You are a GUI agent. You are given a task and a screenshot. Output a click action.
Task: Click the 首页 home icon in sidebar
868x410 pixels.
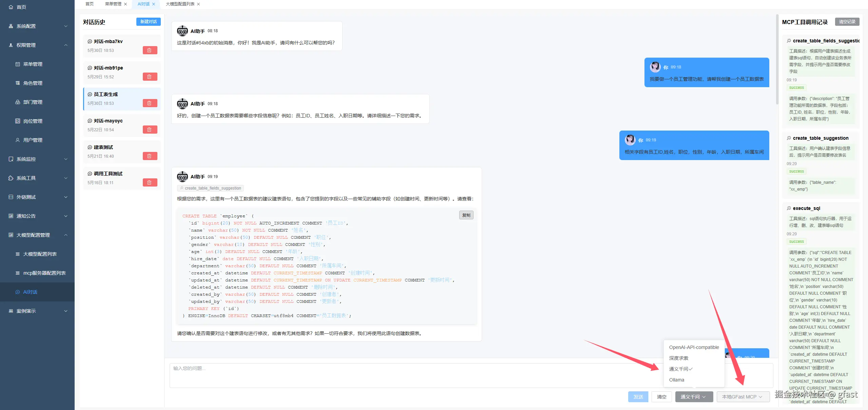click(x=11, y=7)
